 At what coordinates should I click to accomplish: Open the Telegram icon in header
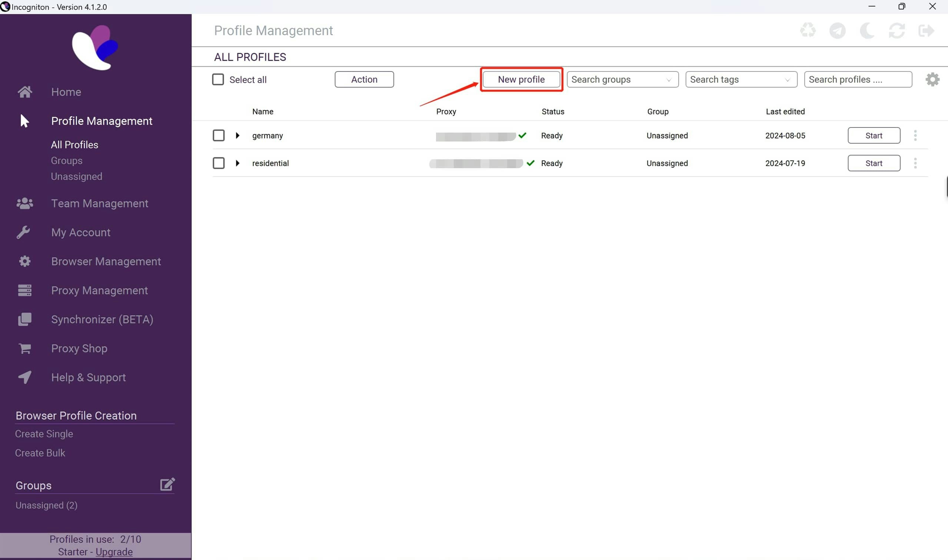click(838, 31)
